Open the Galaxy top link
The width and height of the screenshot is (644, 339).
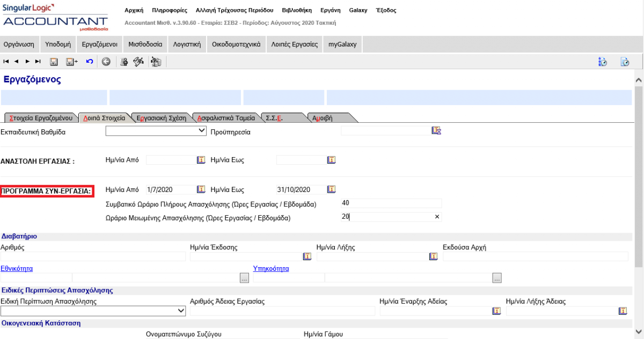point(358,10)
